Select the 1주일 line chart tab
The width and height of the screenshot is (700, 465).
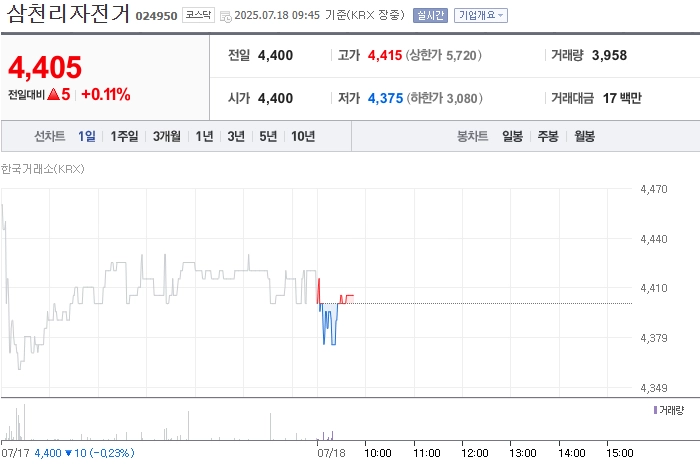[124, 136]
